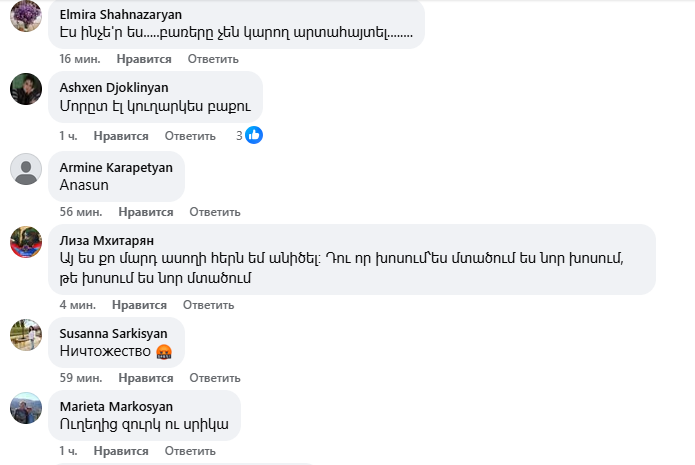The image size is (695, 465).
Task: Click the 16 мин. timestamp
Action: (x=80, y=59)
